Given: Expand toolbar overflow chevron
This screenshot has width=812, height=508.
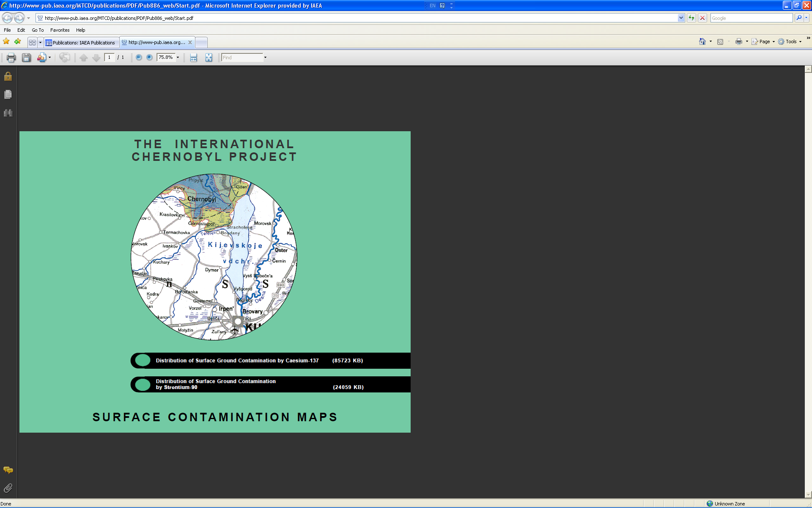Looking at the screenshot, I should [808, 38].
